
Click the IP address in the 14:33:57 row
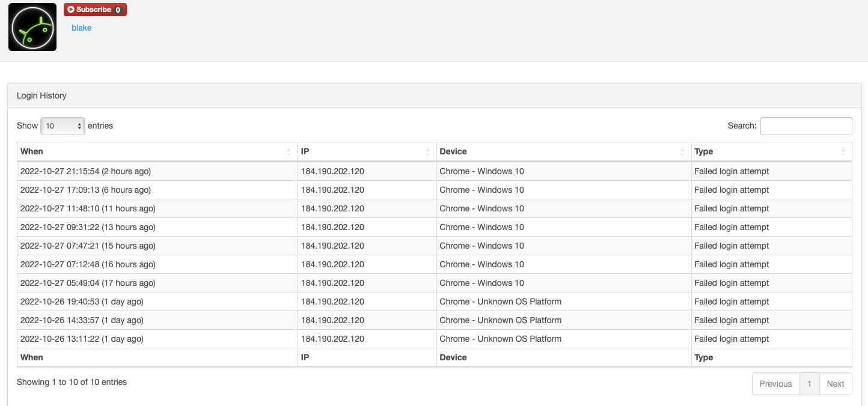point(332,320)
